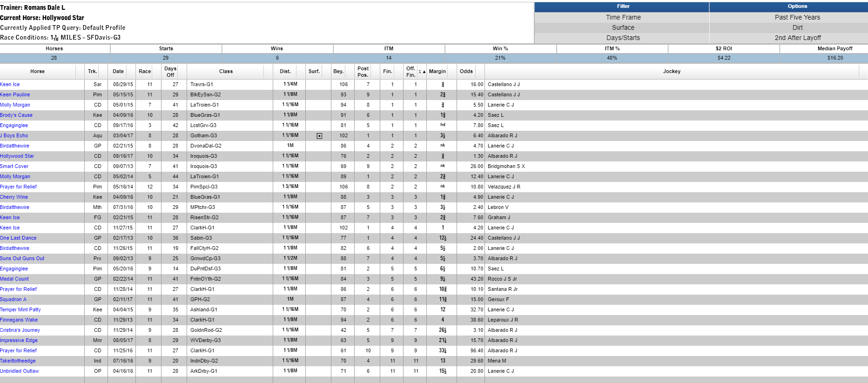The width and height of the screenshot is (868, 383).
Task: Open the Unbridled Outlaw horse link
Action: 19,371
